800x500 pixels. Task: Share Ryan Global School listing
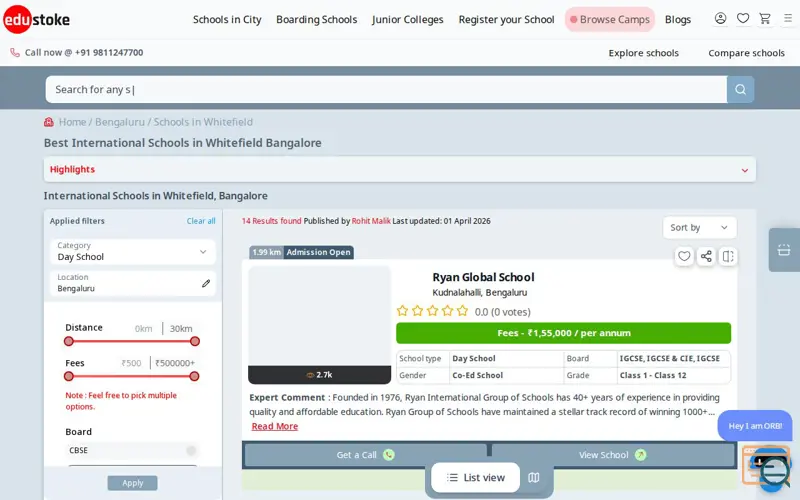pos(706,256)
